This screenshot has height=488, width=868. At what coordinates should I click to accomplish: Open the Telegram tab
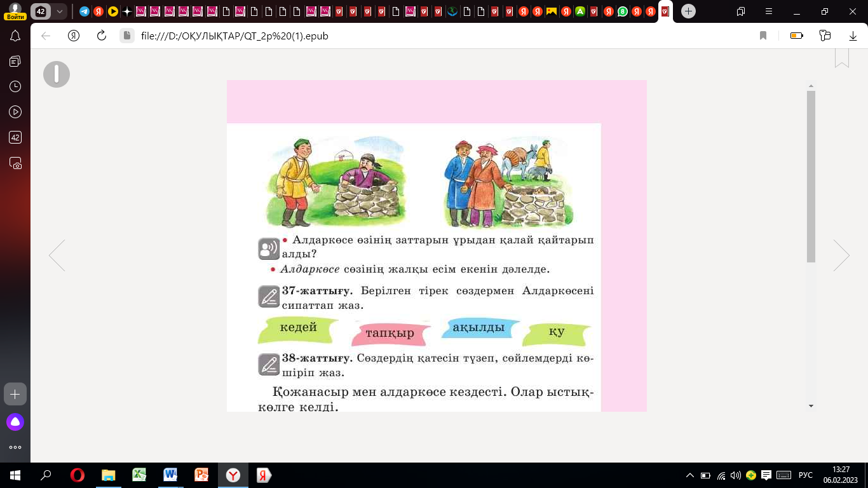[x=85, y=11]
